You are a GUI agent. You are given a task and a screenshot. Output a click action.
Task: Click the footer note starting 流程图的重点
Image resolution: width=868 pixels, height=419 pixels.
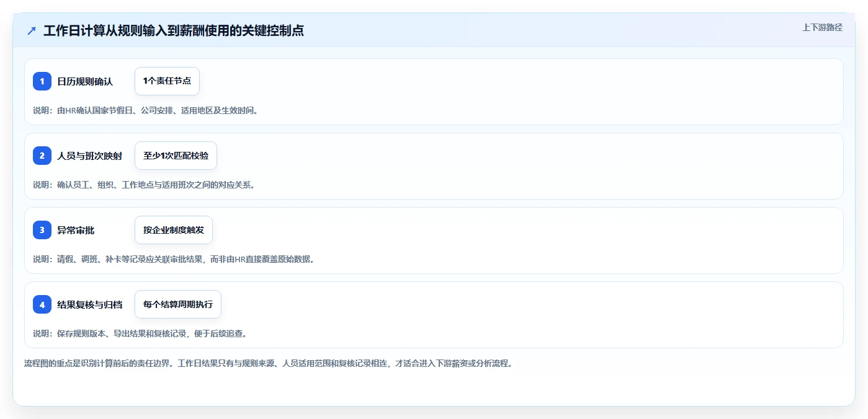pos(268,363)
